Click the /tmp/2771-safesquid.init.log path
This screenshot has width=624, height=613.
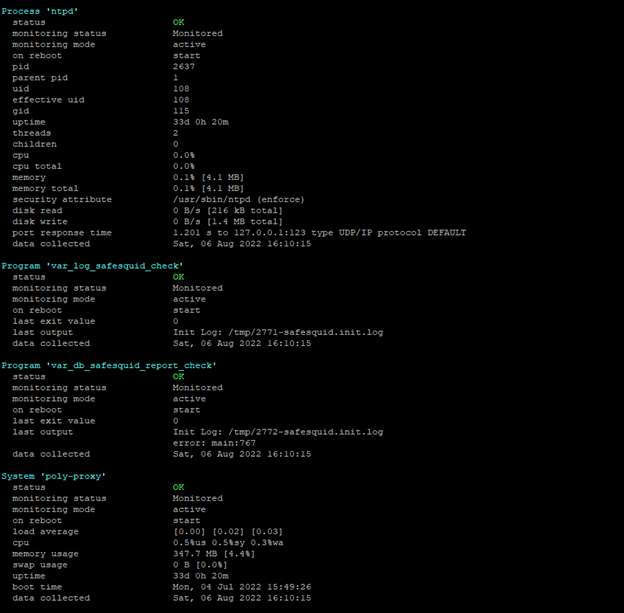coord(306,332)
